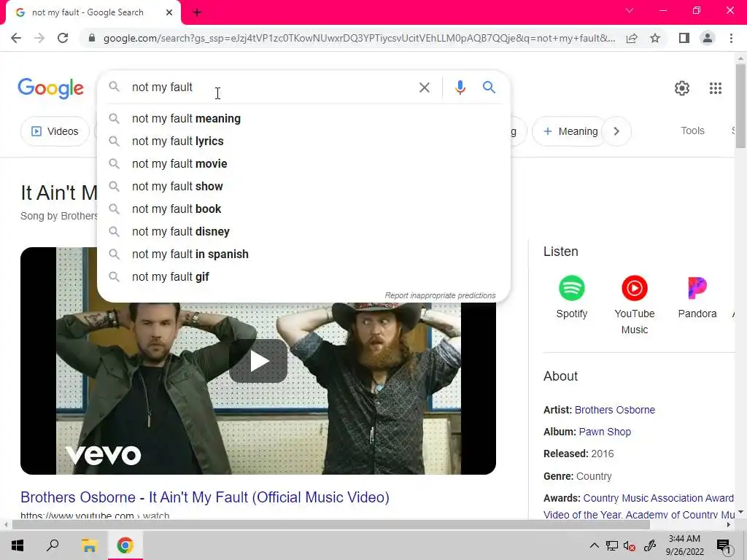Share this page from address bar

point(632,38)
